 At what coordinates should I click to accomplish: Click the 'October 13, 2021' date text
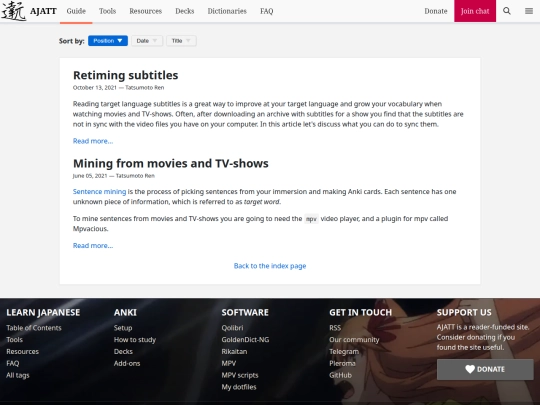click(x=95, y=87)
